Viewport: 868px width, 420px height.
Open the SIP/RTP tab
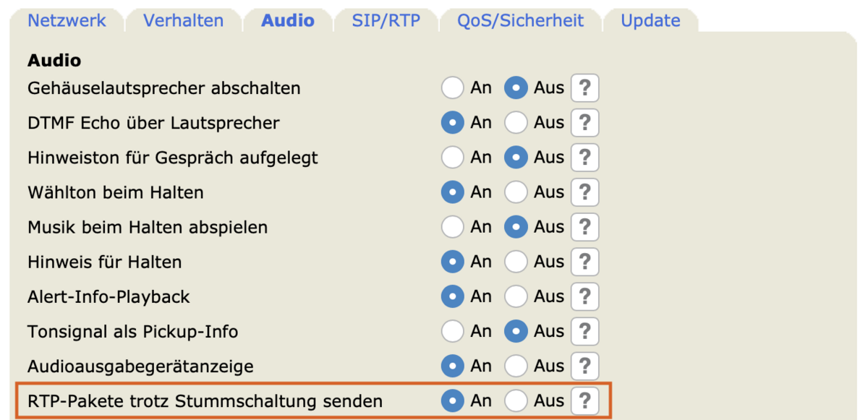tap(386, 20)
